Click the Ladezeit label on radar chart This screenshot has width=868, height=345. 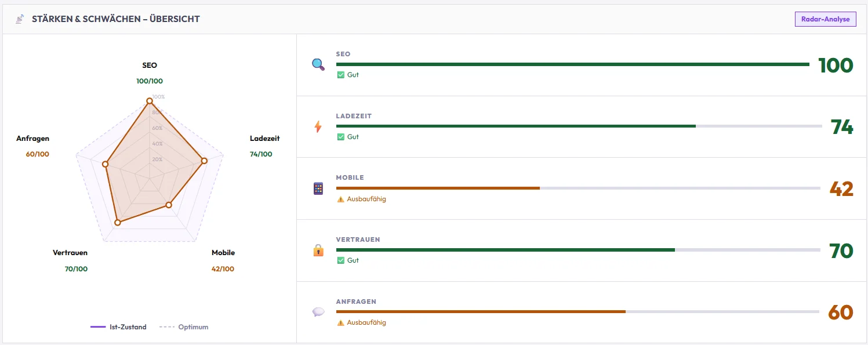point(265,139)
